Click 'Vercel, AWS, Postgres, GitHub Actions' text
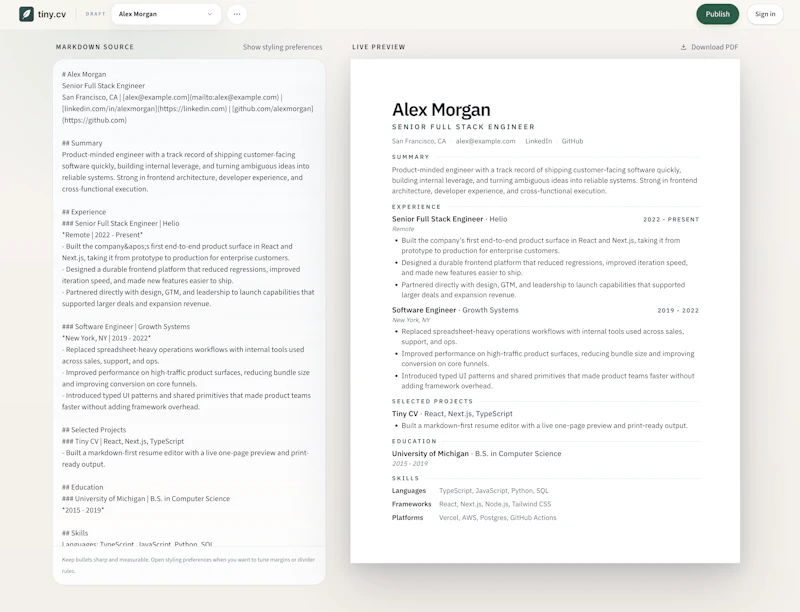 click(x=497, y=518)
